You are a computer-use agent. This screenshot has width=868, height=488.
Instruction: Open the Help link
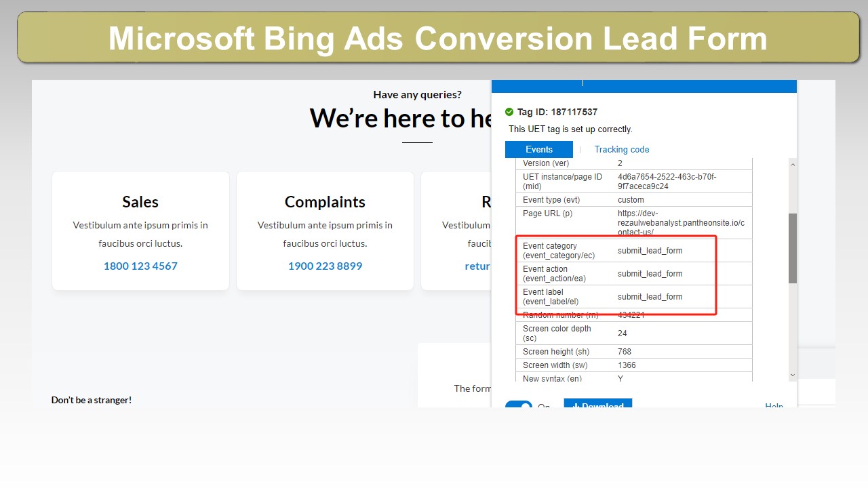774,405
